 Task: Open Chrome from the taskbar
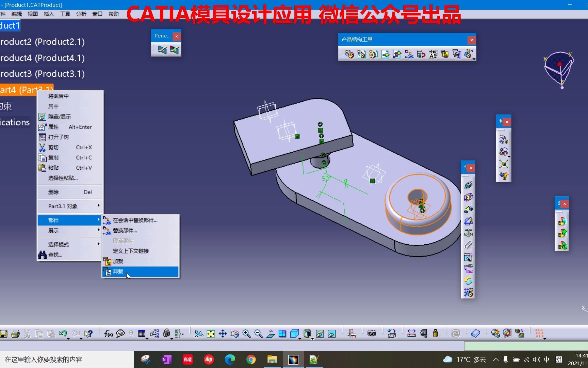pos(251,359)
